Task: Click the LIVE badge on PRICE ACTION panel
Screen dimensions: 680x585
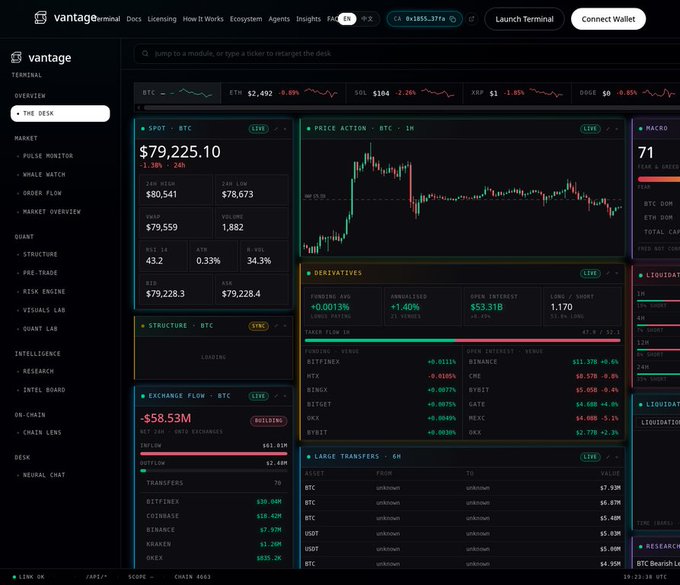Action: click(x=590, y=129)
